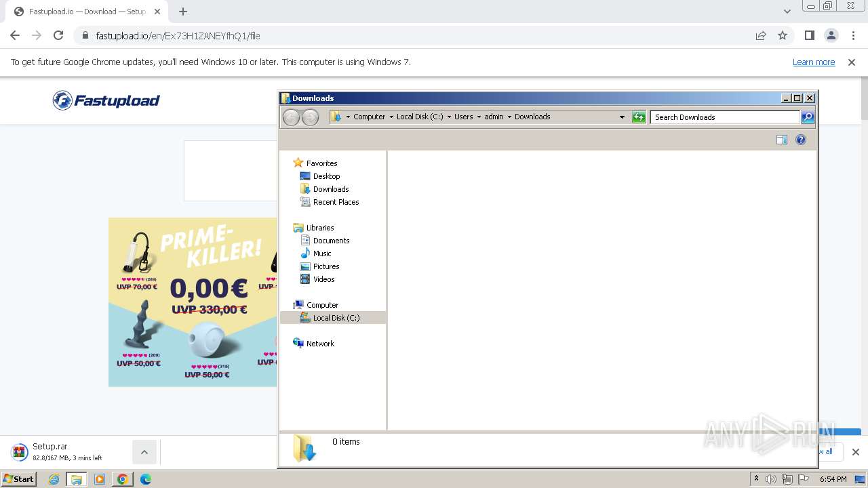Open Chrome three-dot menu
Viewport: 868px width, 488px height.
tap(853, 35)
